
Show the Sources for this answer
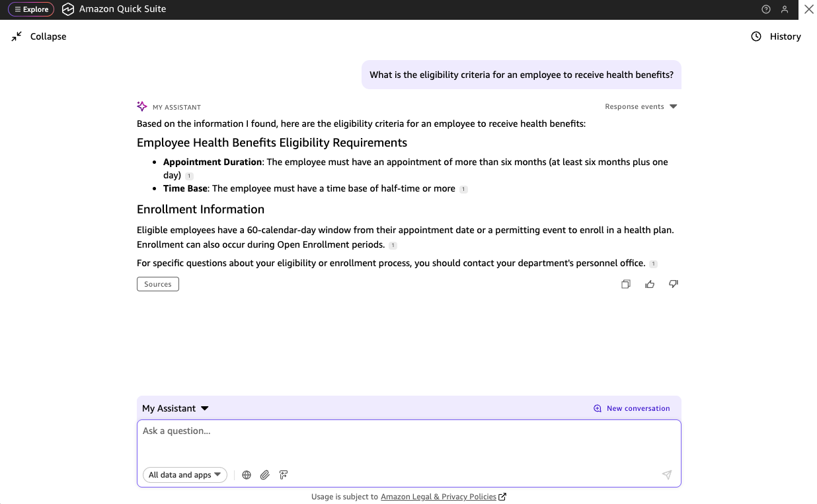click(x=158, y=284)
